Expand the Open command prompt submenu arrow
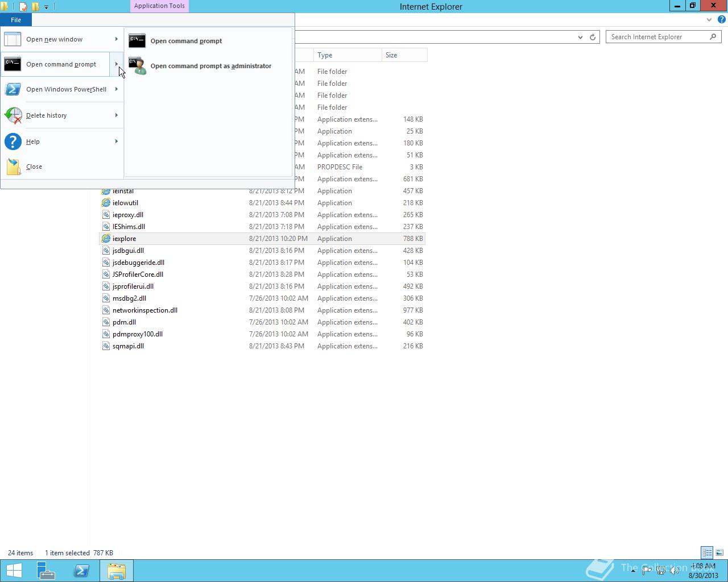The height and width of the screenshot is (582, 728). click(x=117, y=64)
